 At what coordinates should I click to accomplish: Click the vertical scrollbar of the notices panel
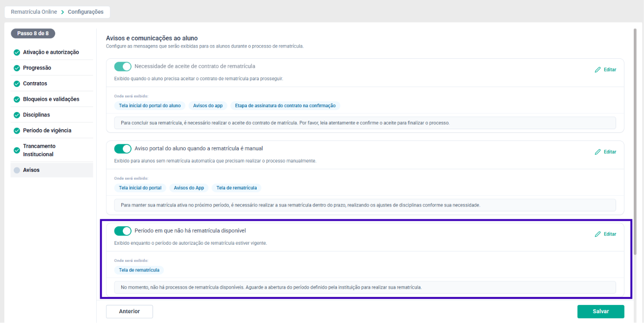[635, 142]
